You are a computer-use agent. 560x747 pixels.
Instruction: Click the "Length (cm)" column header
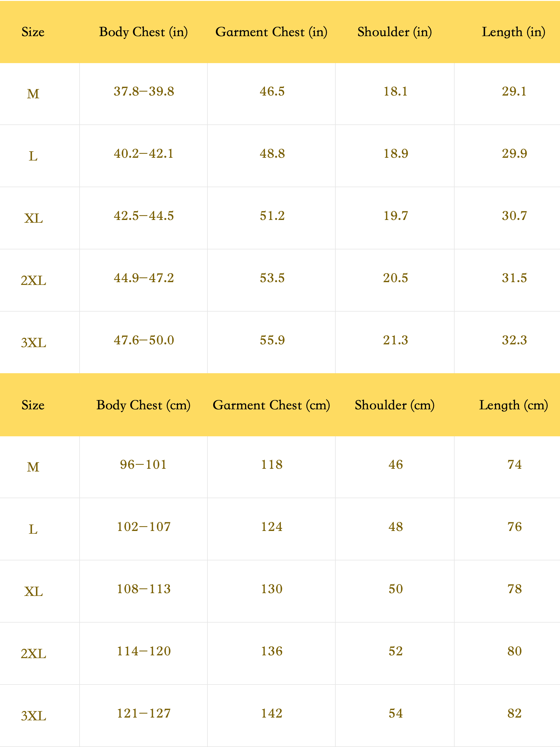tap(513, 405)
